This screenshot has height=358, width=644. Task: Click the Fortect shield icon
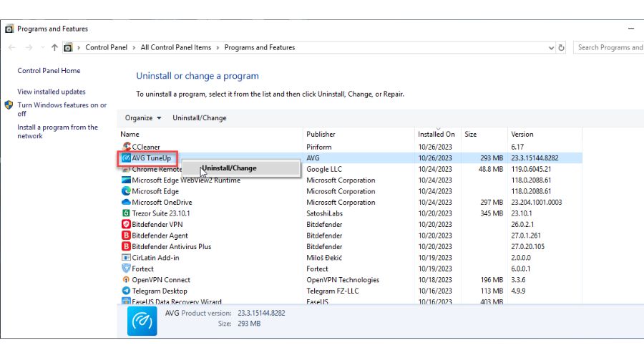[x=126, y=268]
